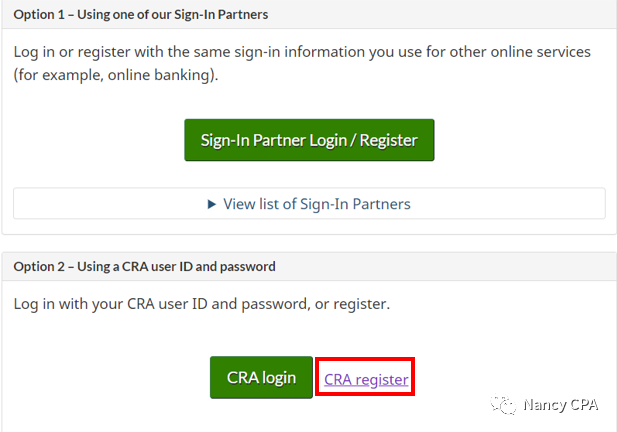Select the Option 2 CRA user ID heading
The height and width of the screenshot is (432, 617).
144,266
